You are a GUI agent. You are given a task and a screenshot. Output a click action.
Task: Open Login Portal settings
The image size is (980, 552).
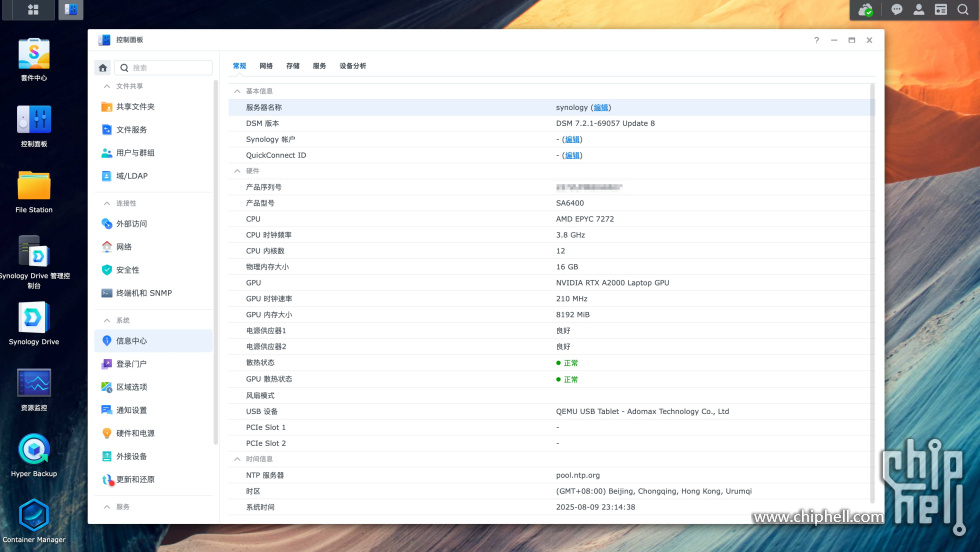point(154,364)
